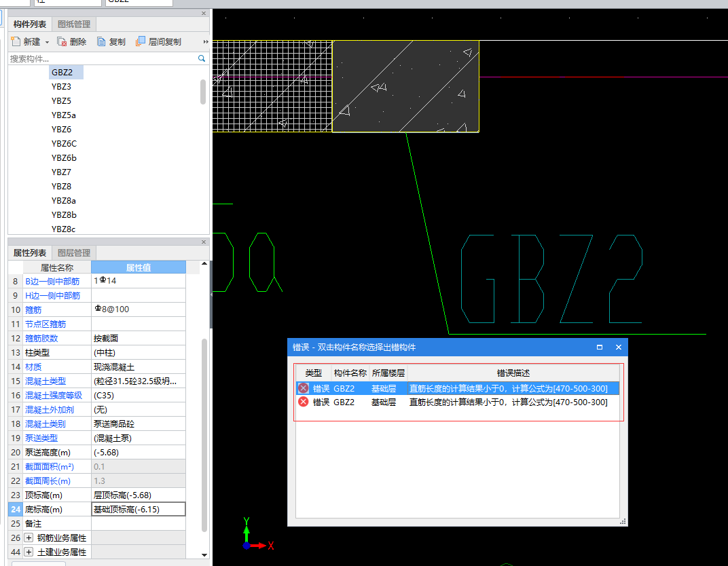
Task: Click the 备注 value cell
Action: click(139, 524)
